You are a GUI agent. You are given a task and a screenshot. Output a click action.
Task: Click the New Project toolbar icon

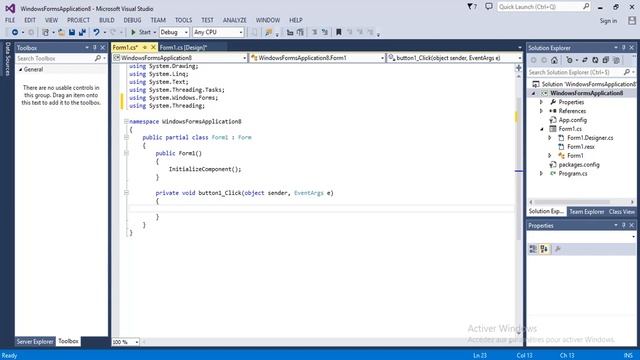pos(45,32)
